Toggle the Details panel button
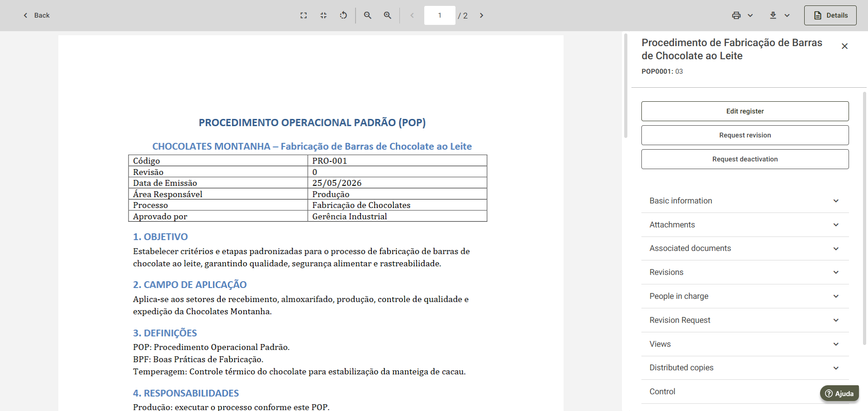The height and width of the screenshot is (411, 868). coord(830,15)
